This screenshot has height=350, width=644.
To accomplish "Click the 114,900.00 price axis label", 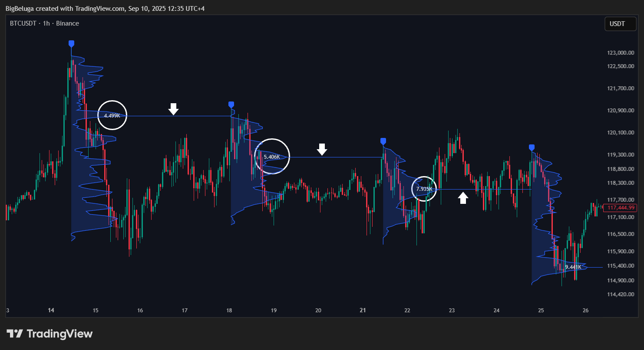I will [x=621, y=280].
